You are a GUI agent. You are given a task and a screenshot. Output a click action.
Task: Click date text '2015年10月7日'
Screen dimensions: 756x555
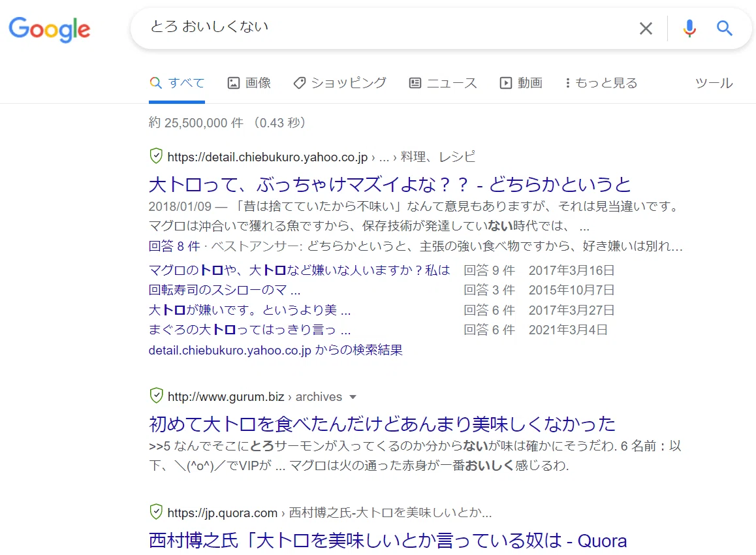[x=571, y=291]
